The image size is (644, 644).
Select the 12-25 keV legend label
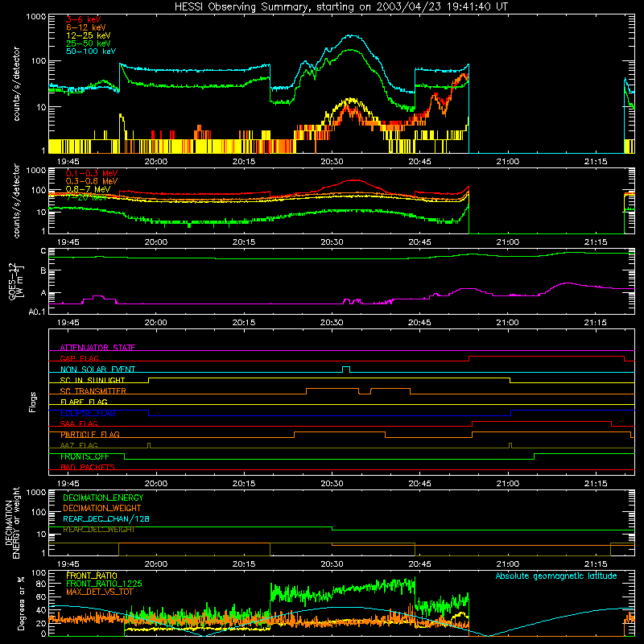click(89, 35)
